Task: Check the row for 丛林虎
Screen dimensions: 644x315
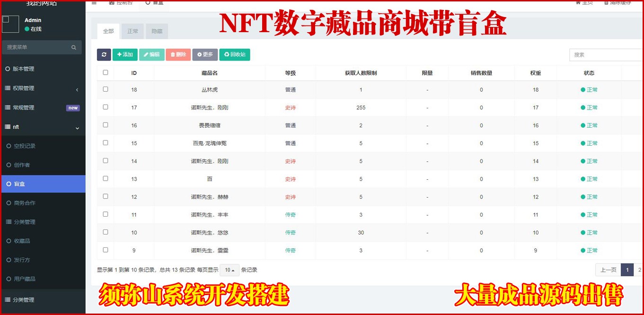Action: click(x=106, y=89)
